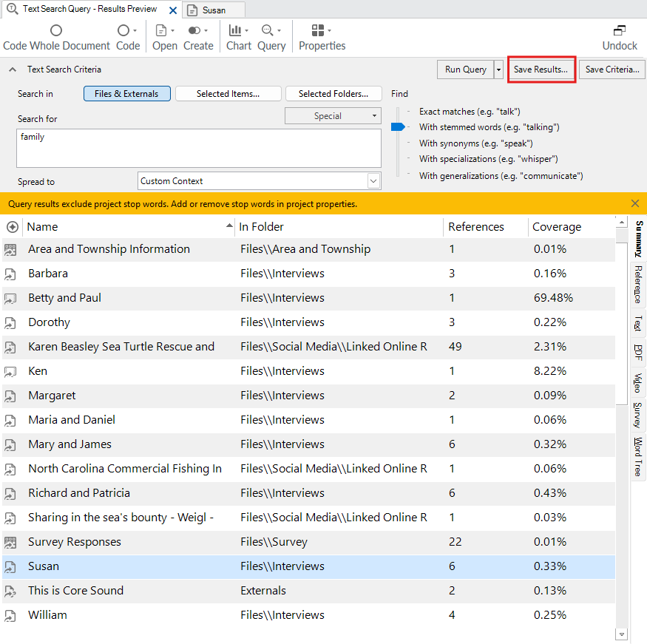
Task: Select the Richard and Patricia row
Action: coord(308,493)
